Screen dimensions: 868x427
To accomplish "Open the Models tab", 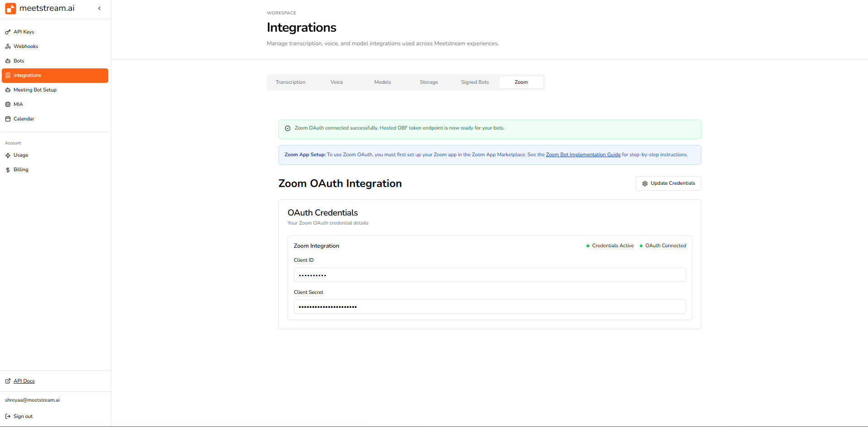I will click(383, 82).
